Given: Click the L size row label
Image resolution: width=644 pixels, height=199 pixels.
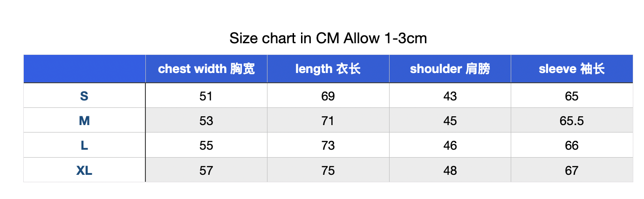Looking at the screenshot, I should tap(84, 145).
